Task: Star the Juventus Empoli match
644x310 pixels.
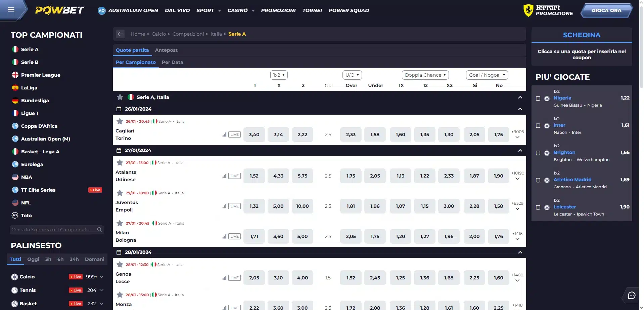Action: pos(120,193)
